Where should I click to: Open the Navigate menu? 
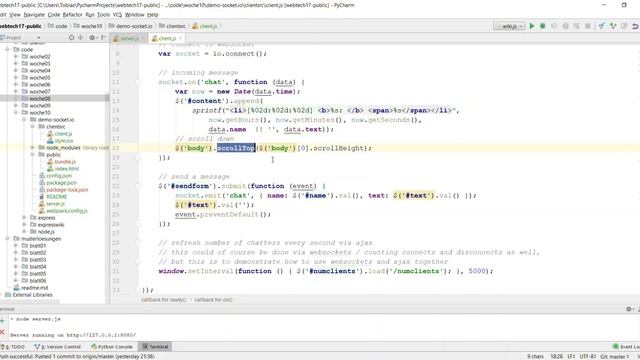(x=34, y=15)
